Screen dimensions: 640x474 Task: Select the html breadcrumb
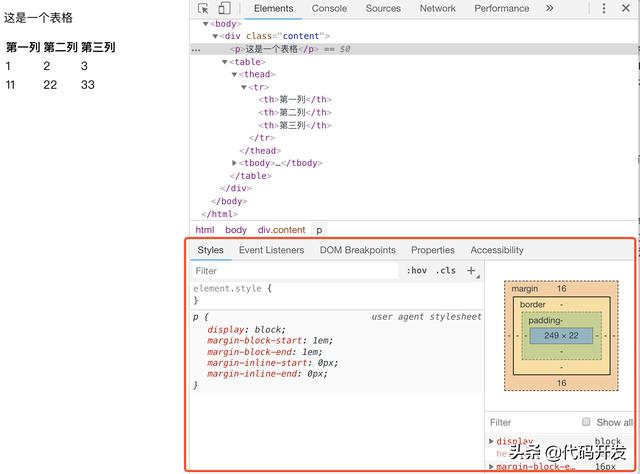pos(205,230)
